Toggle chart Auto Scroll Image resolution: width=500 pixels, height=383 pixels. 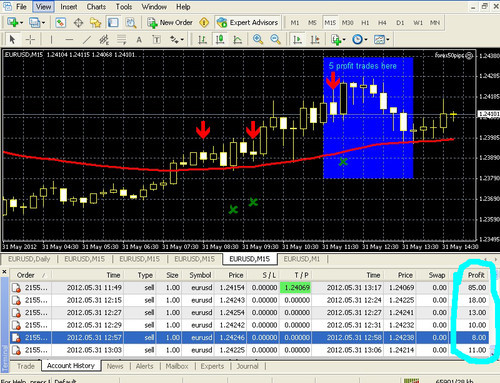(297, 40)
